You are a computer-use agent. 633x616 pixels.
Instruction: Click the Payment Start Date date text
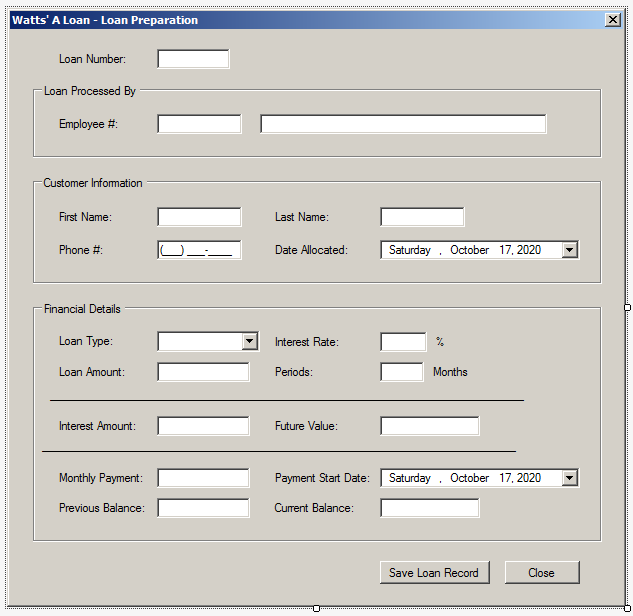(x=465, y=478)
